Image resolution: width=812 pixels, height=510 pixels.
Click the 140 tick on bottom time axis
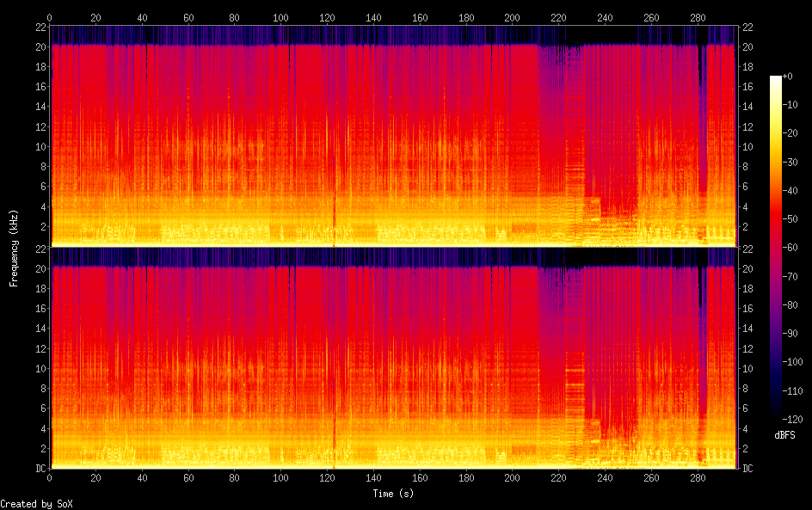point(373,477)
